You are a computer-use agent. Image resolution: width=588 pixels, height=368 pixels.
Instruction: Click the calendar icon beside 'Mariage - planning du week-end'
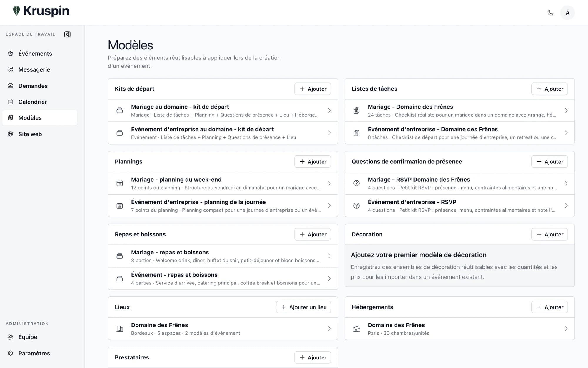point(120,183)
